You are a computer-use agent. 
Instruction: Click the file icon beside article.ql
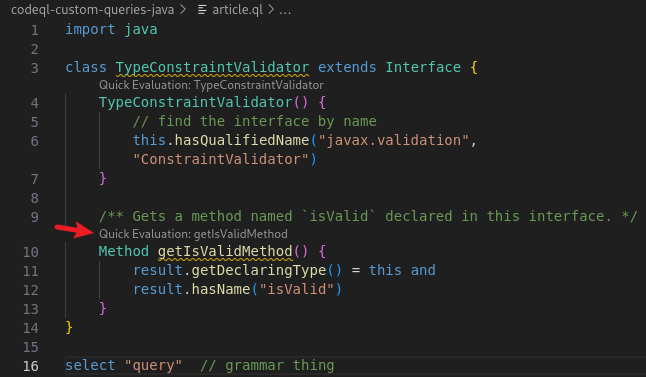(x=202, y=9)
